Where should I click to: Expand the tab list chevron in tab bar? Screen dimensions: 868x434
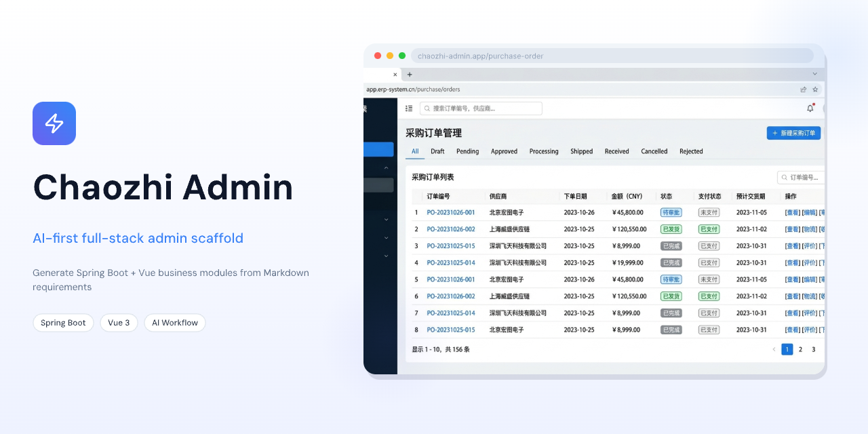click(x=814, y=74)
